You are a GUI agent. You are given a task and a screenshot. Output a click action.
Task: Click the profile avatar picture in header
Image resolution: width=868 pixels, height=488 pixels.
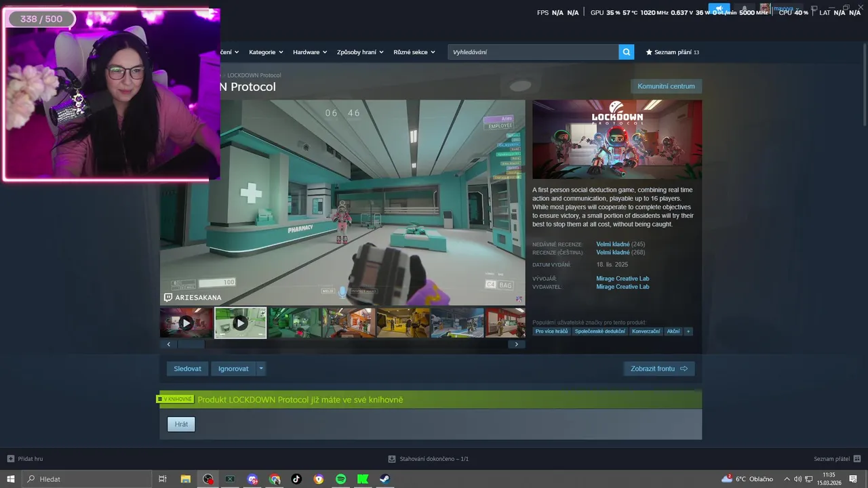[765, 9]
